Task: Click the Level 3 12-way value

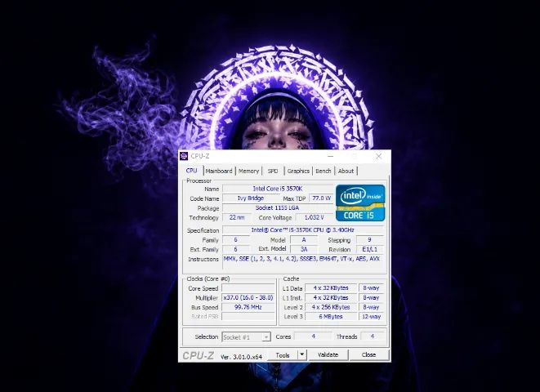Action: [x=371, y=316]
